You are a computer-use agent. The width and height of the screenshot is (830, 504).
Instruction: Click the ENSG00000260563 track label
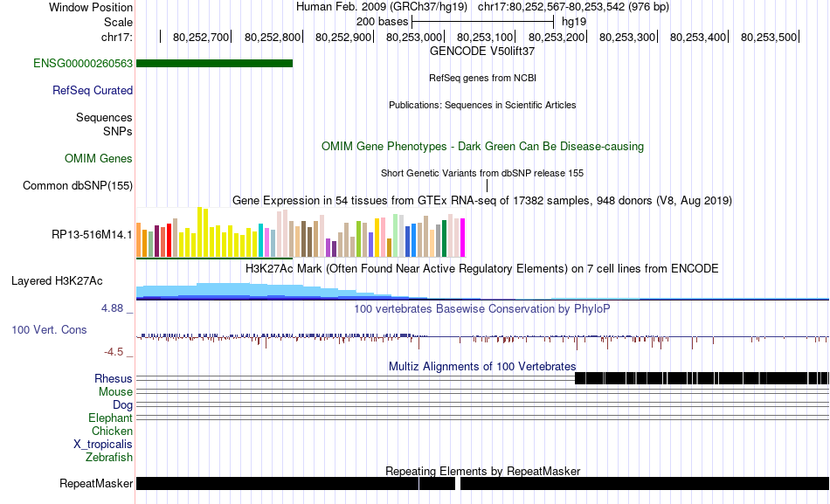pos(83,64)
